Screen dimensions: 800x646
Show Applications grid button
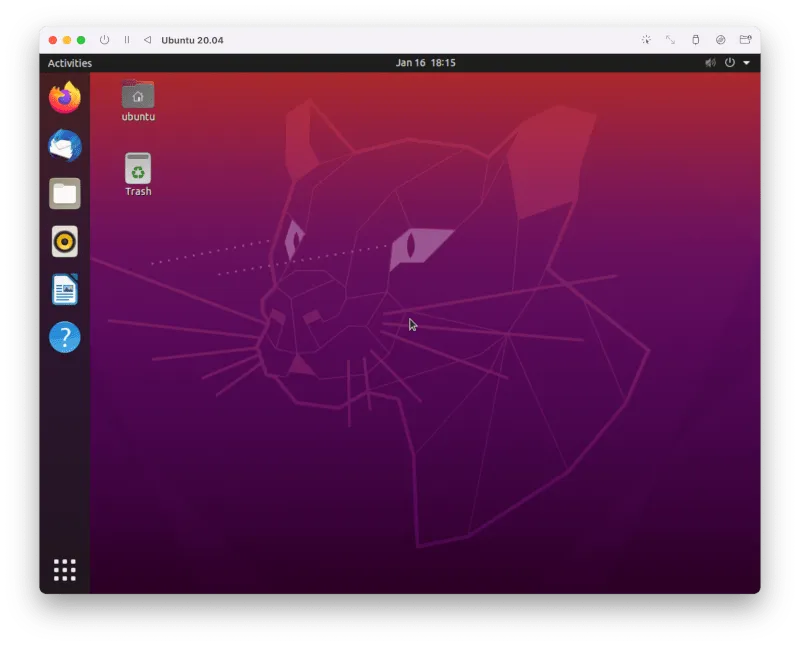[x=65, y=570]
